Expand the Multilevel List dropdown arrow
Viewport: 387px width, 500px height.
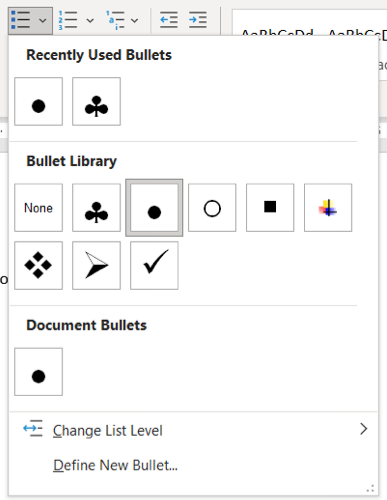point(134,21)
